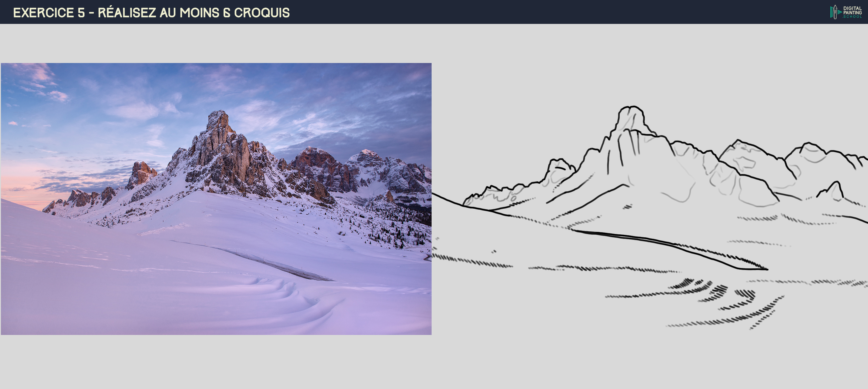
Task: Select the mountain reference photo
Action: tap(216, 199)
